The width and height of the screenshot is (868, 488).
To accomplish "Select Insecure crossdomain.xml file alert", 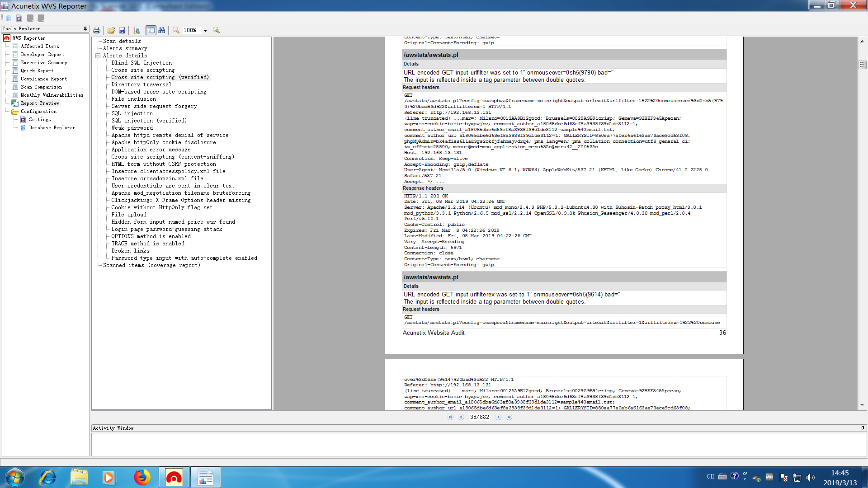I will point(157,178).
